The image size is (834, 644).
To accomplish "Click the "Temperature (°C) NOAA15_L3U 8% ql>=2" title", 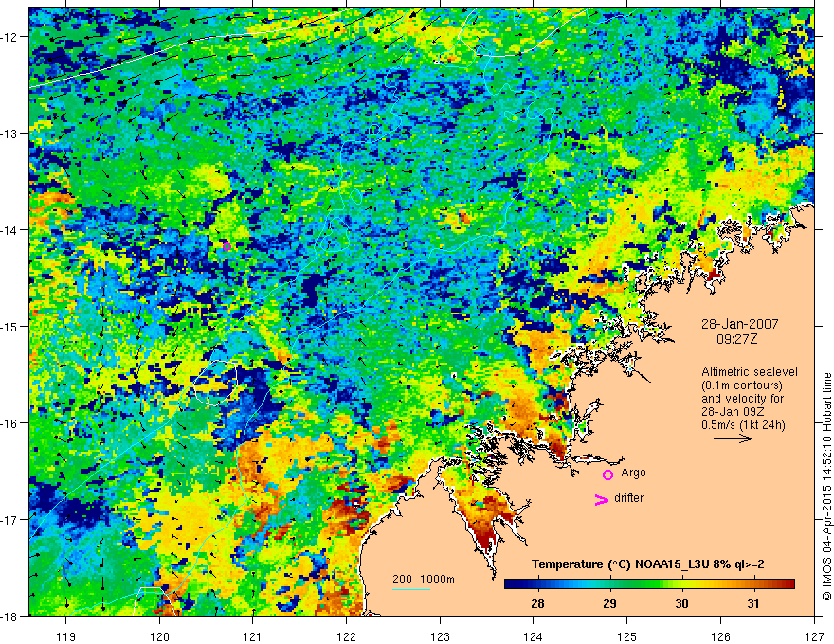I will [x=648, y=564].
